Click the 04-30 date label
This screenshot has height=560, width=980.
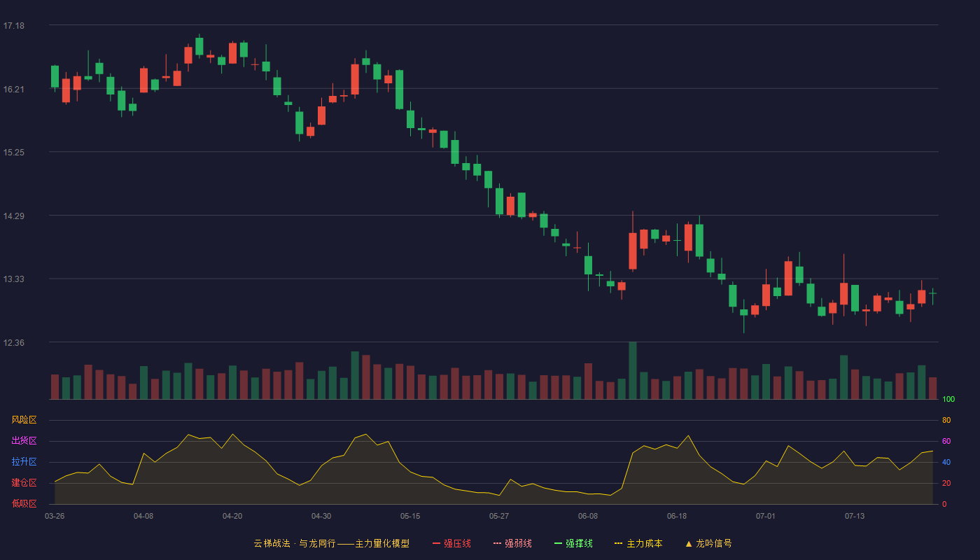tap(321, 516)
